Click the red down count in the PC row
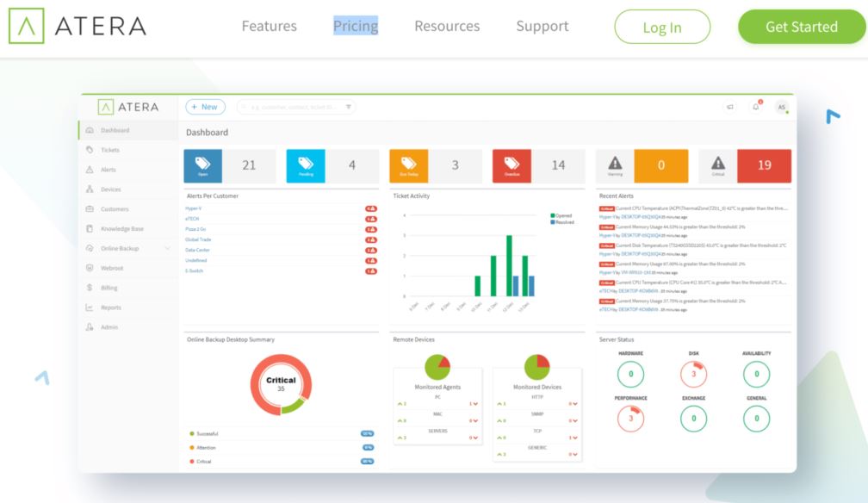 (474, 404)
